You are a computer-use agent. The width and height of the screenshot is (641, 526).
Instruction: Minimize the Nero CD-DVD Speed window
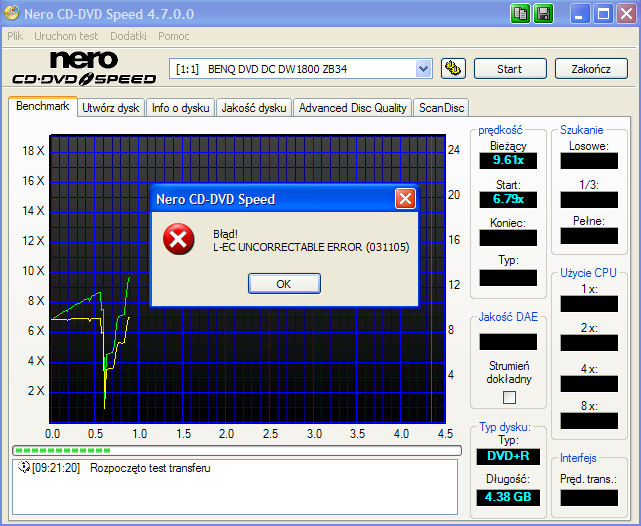click(578, 14)
